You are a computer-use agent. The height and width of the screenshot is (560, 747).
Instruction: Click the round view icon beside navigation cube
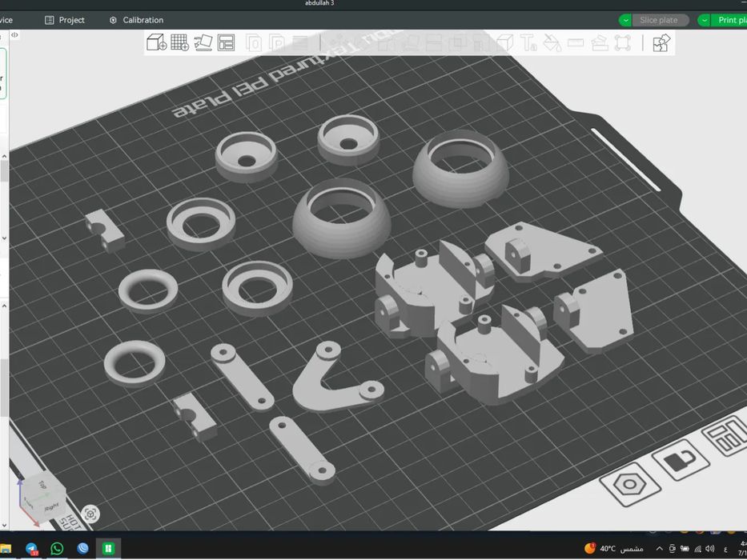click(90, 514)
